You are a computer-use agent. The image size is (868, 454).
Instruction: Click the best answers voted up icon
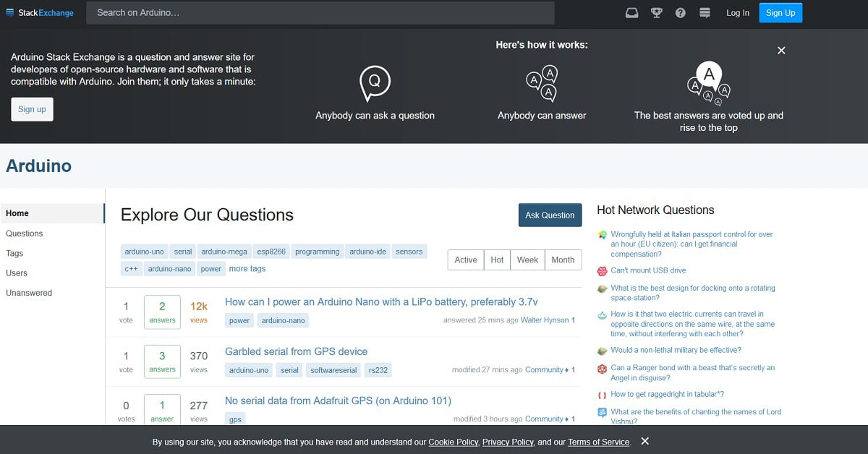(x=709, y=83)
